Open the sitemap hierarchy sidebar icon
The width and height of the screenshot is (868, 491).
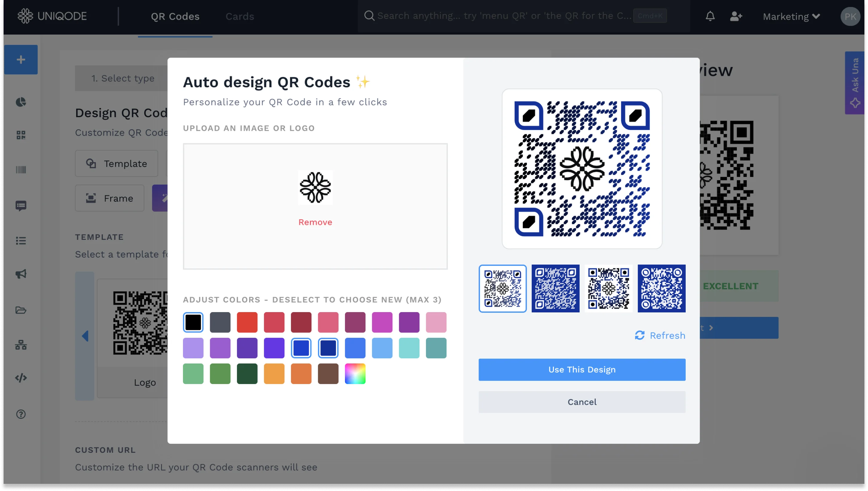[x=21, y=345]
